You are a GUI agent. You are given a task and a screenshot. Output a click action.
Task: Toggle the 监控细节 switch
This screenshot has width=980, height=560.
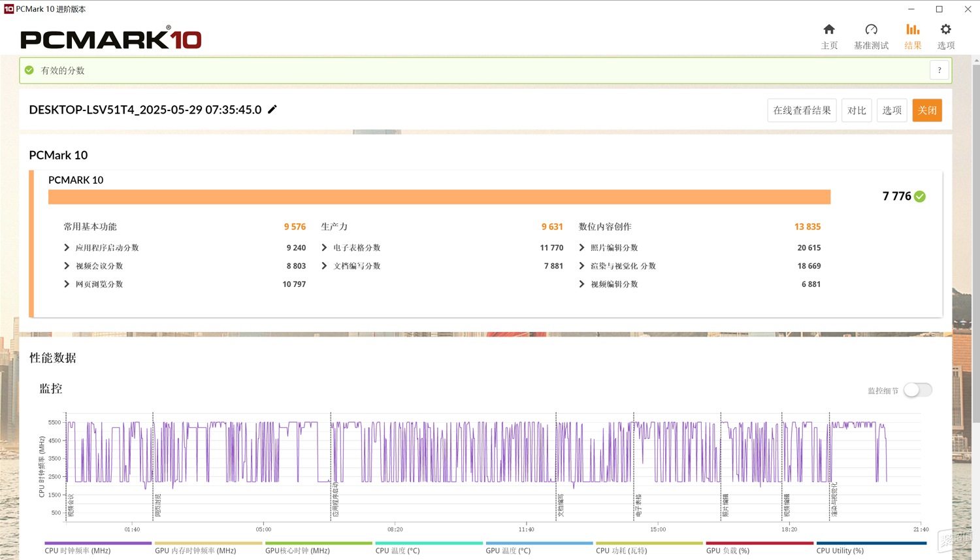(x=918, y=390)
